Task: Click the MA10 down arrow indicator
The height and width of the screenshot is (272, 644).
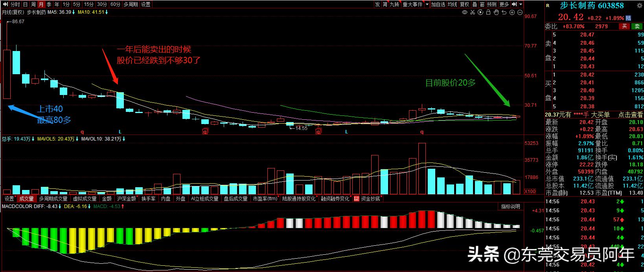Action: tap(107, 12)
